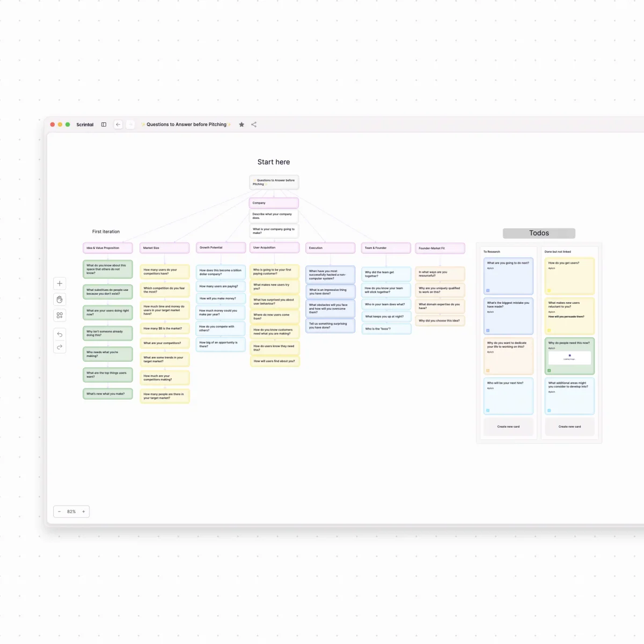Image resolution: width=644 pixels, height=644 pixels.
Task: Click the Todos header label
Action: click(x=539, y=233)
